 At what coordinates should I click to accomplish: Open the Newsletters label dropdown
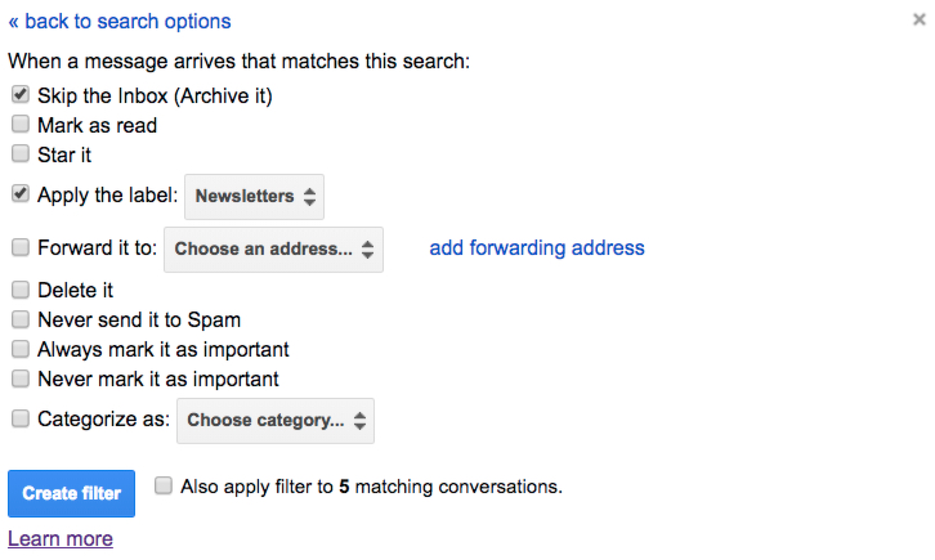[x=254, y=196]
